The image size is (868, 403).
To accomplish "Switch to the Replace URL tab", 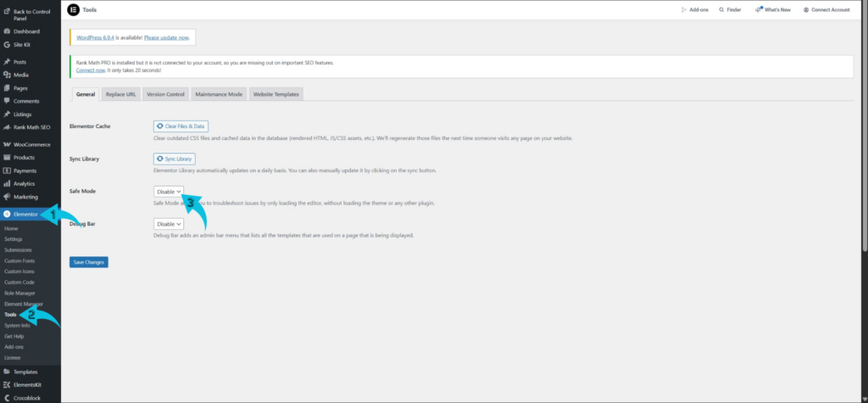I will pyautogui.click(x=120, y=94).
